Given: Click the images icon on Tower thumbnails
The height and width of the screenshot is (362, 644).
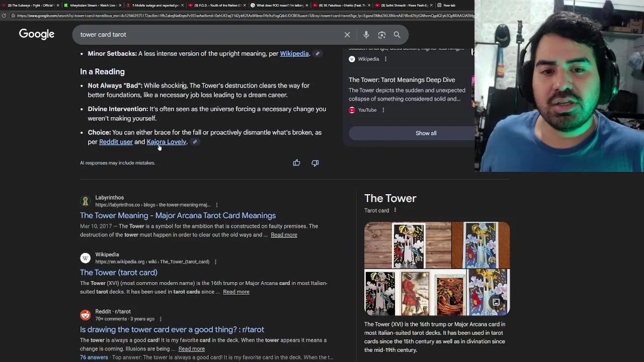Looking at the screenshot, I should 496,302.
